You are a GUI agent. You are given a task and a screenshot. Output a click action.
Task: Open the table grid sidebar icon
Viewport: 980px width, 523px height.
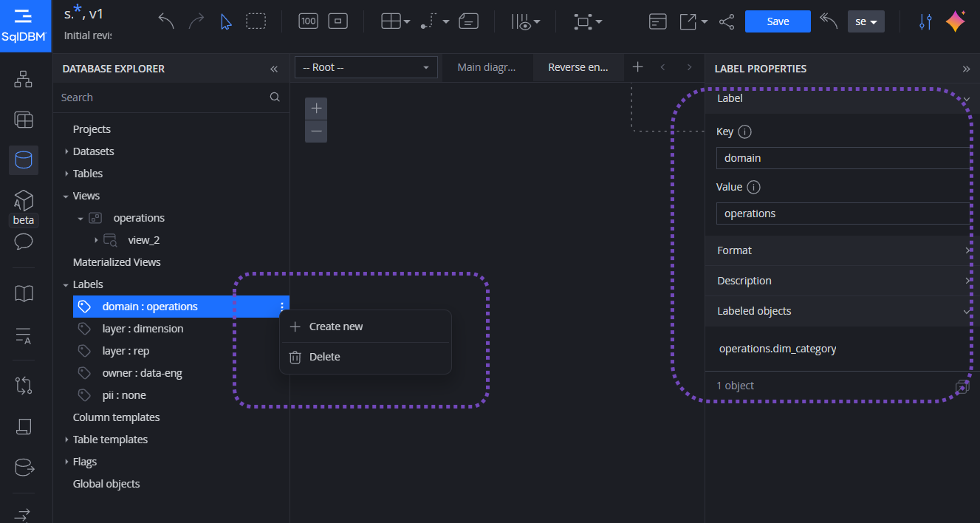(24, 120)
